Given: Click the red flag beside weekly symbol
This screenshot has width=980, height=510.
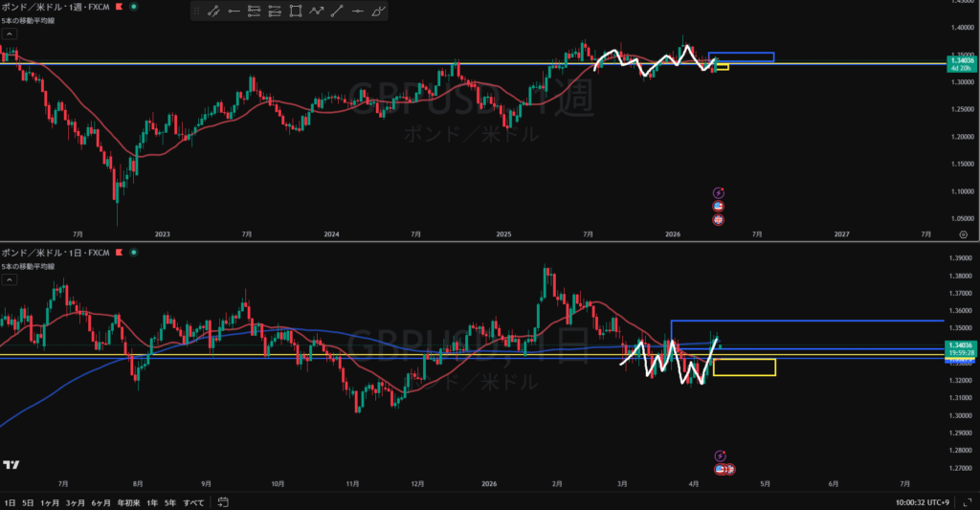Looking at the screenshot, I should point(119,7).
